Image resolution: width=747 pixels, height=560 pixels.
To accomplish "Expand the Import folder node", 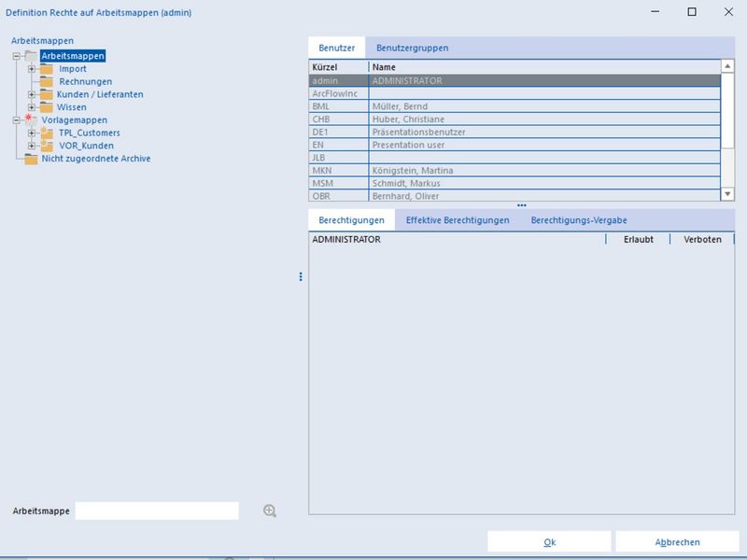I will (31, 69).
